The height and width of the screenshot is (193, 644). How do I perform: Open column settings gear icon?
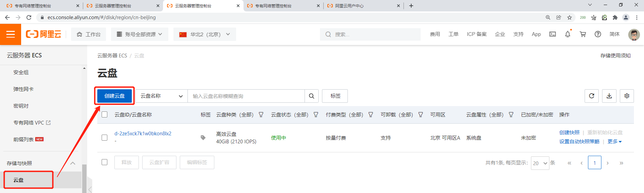point(627,96)
